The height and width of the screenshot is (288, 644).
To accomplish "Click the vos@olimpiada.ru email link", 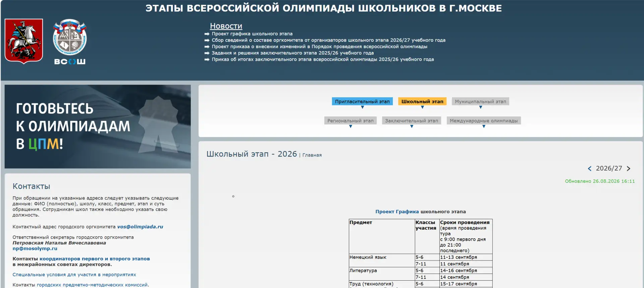I will (x=140, y=227).
